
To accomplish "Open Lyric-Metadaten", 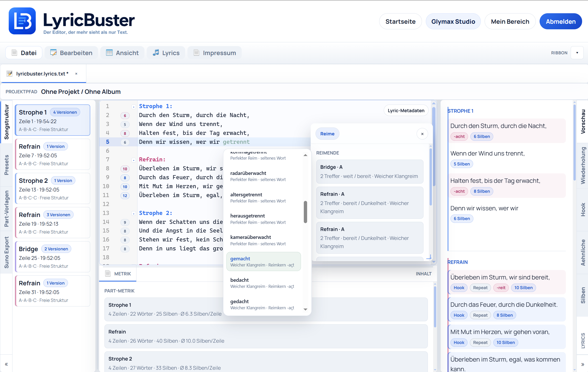I will click(x=406, y=110).
